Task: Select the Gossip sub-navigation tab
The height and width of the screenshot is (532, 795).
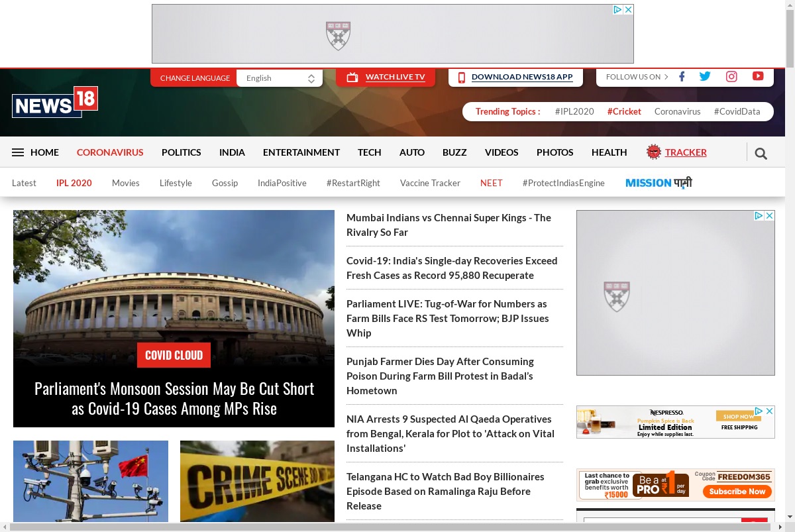Action: click(225, 183)
